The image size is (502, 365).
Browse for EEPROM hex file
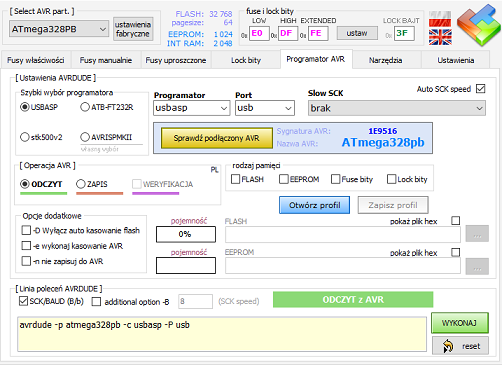[477, 266]
